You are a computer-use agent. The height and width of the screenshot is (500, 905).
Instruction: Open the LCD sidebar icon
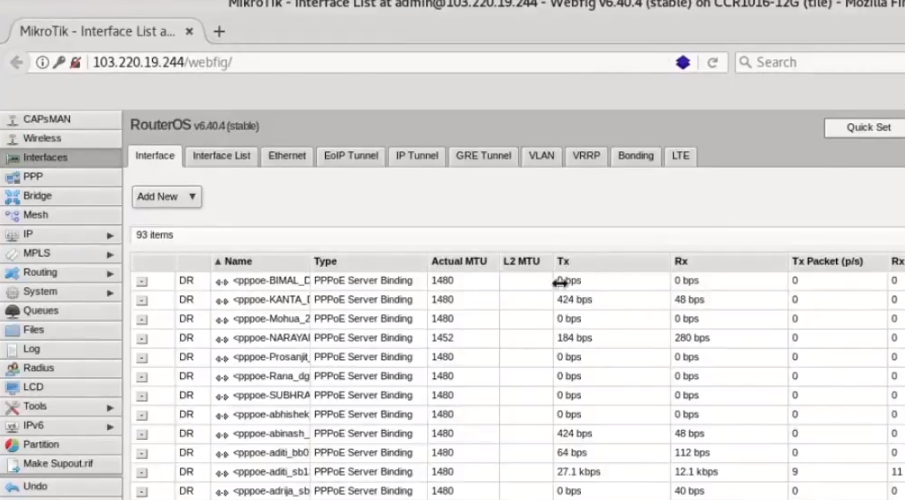(12, 387)
